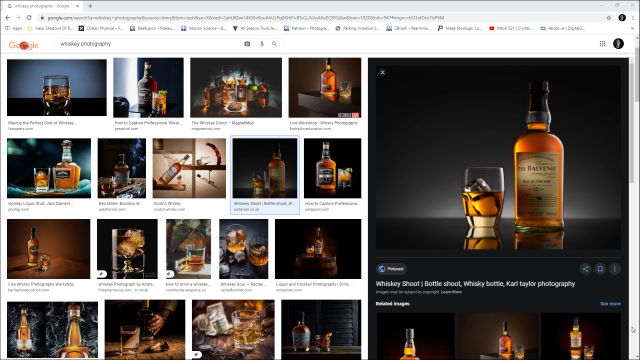This screenshot has width=640, height=360.
Task: Start voice search with microphone icon
Action: pos(262,44)
